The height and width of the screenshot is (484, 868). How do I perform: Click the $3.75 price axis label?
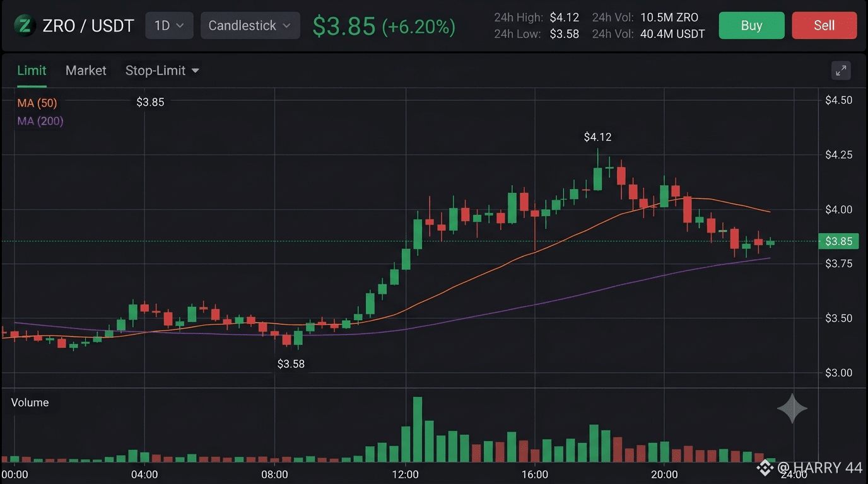pyautogui.click(x=839, y=263)
